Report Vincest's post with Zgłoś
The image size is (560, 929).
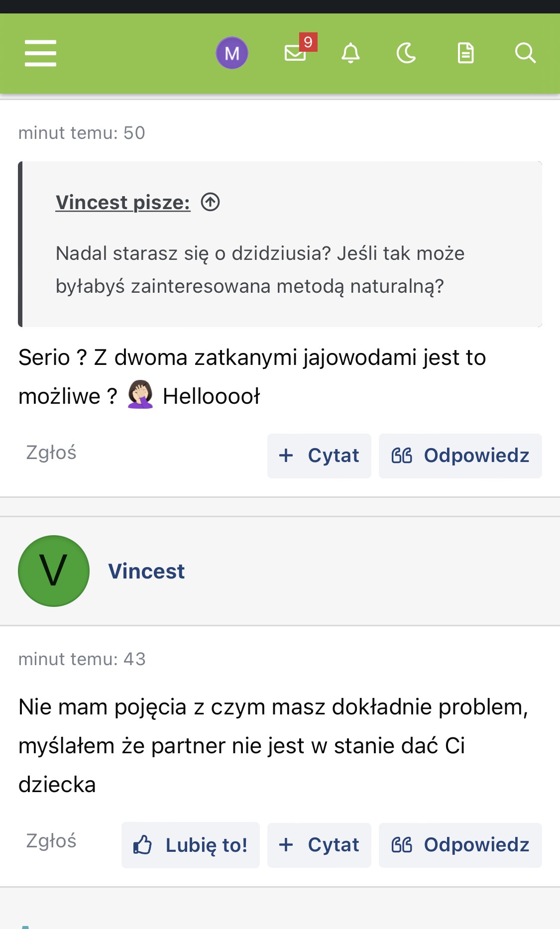point(51,841)
